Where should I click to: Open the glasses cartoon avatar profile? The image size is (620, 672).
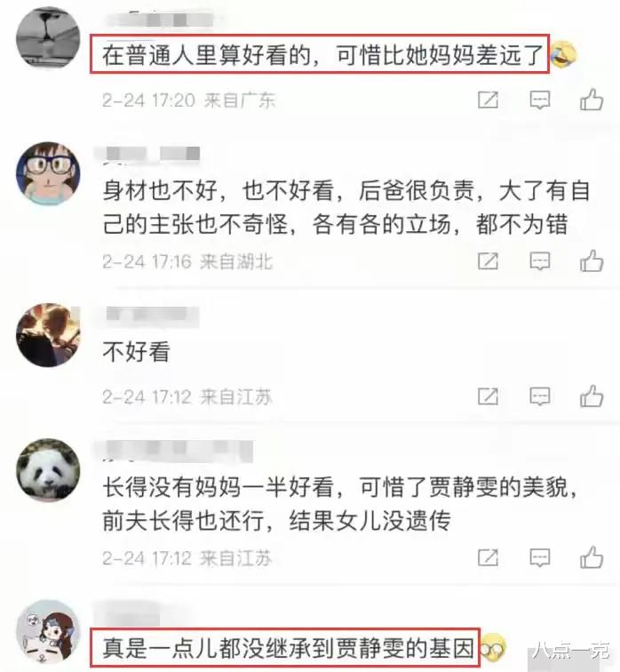(48, 173)
